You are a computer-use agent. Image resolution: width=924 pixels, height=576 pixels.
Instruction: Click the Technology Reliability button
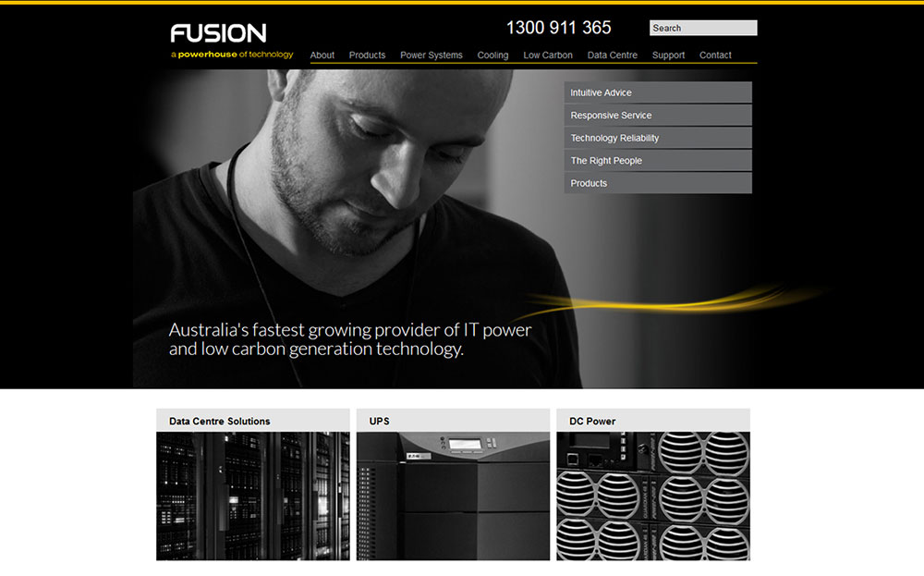point(658,138)
